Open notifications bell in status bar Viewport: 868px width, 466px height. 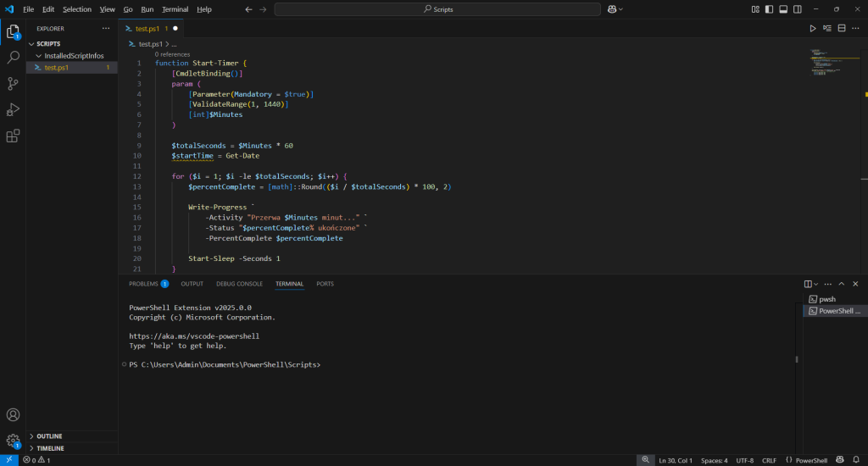click(856, 460)
